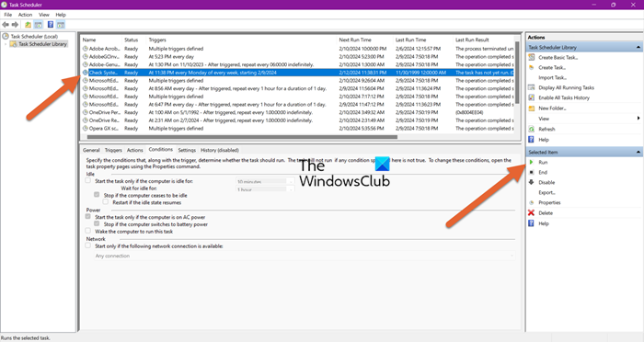
Task: Toggle 'Stop if the computer ceases to be idle'
Action: pos(97,195)
